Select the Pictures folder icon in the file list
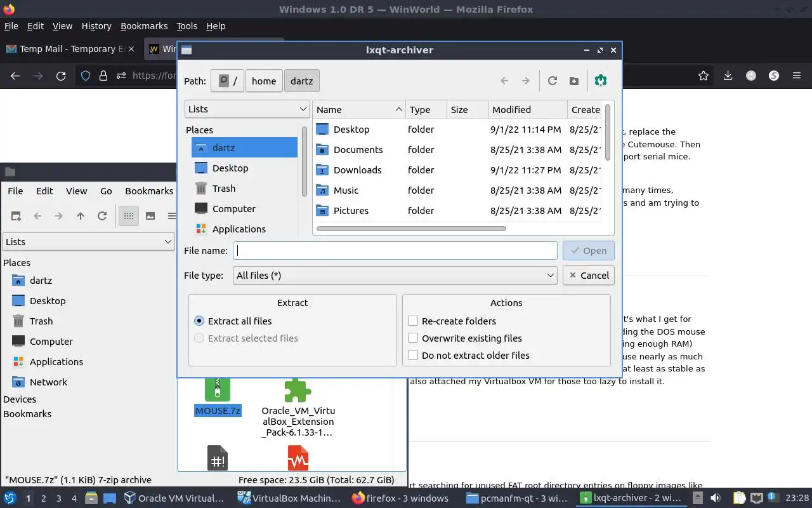 (x=323, y=210)
